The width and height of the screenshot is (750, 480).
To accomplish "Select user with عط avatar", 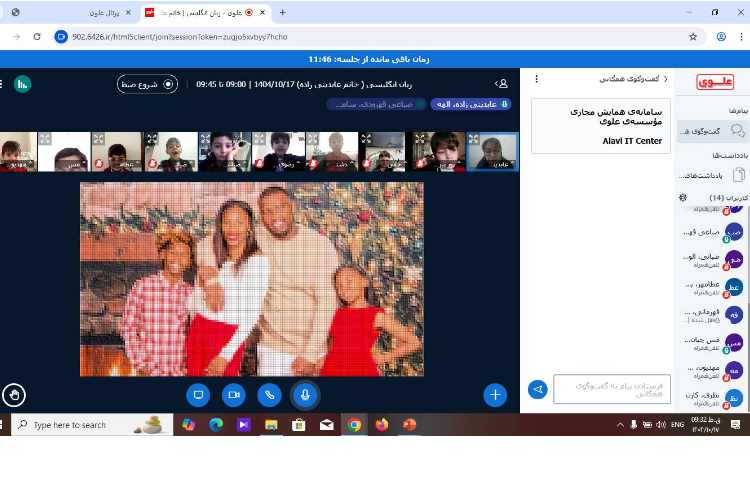I will (x=734, y=287).
